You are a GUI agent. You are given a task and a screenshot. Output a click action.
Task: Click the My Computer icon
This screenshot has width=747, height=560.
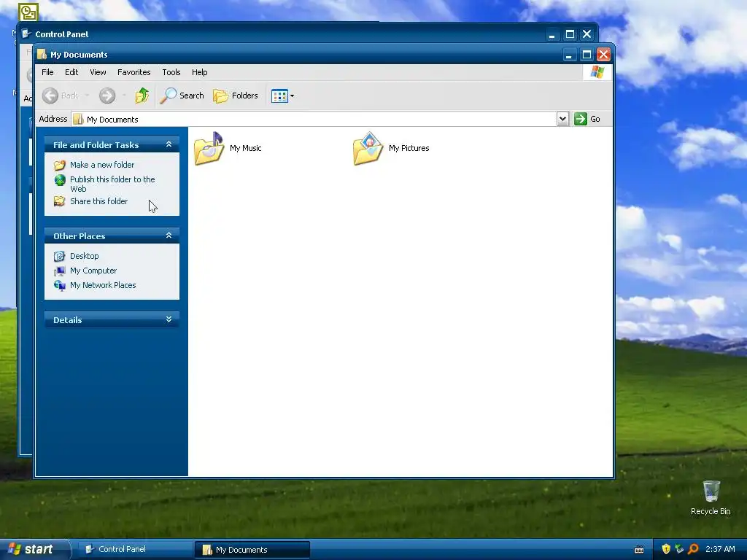click(x=60, y=271)
